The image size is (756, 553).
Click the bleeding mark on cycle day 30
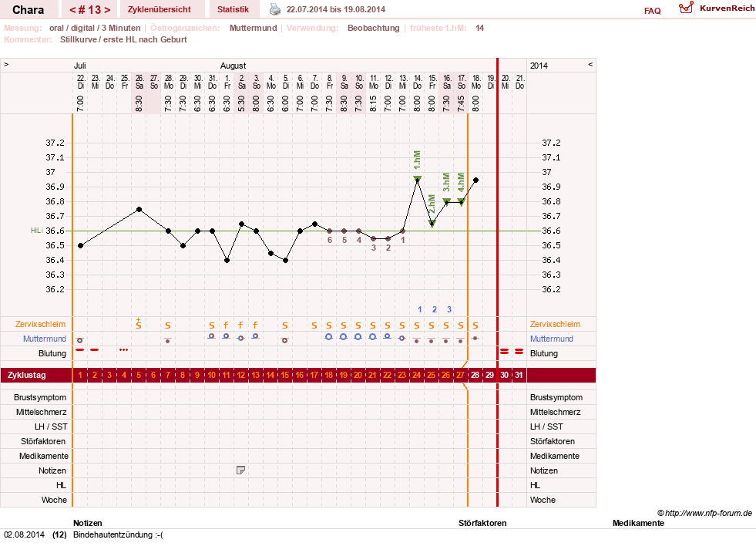[x=504, y=352]
